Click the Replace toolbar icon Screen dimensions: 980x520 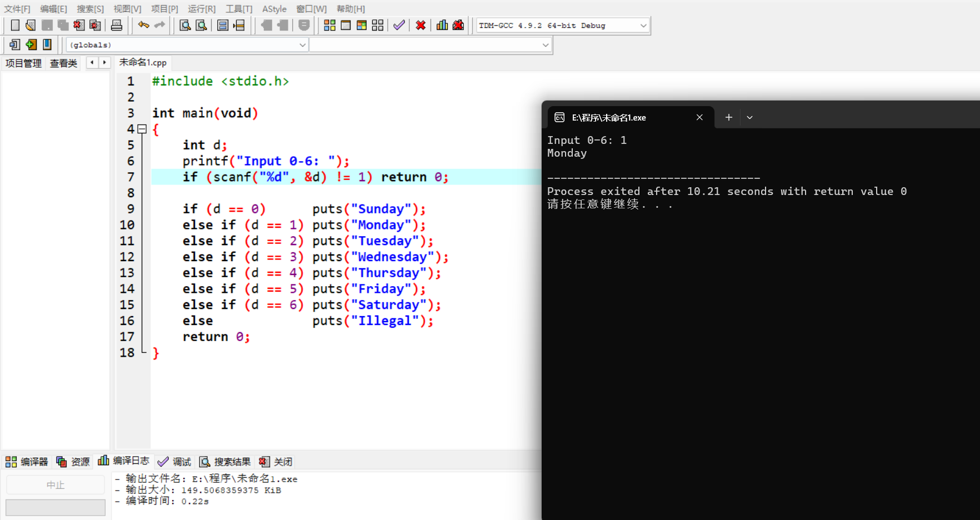pyautogui.click(x=201, y=25)
